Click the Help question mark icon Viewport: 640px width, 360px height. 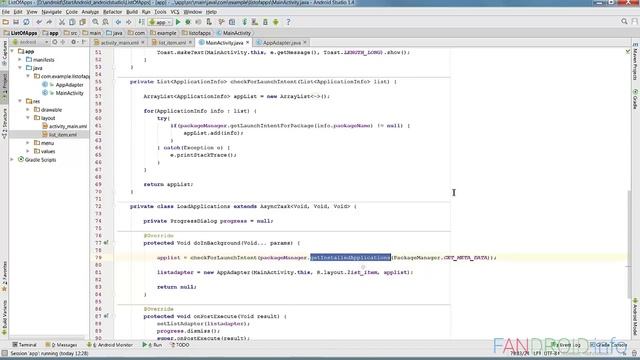tap(288, 22)
